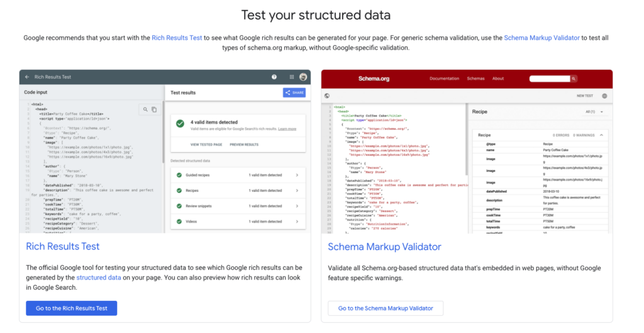Click the green check icon for Guided recipes
This screenshot has height=333, width=644.
tap(179, 175)
